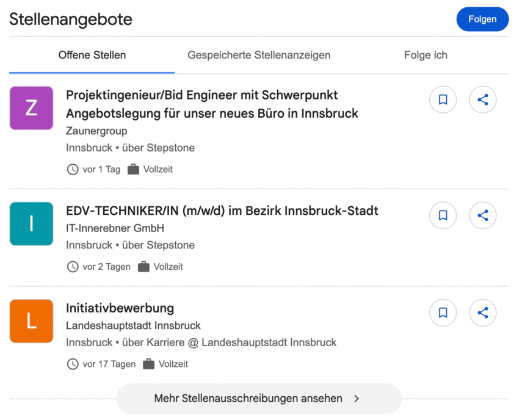Expand more job postings via the chevron arrow

357,398
